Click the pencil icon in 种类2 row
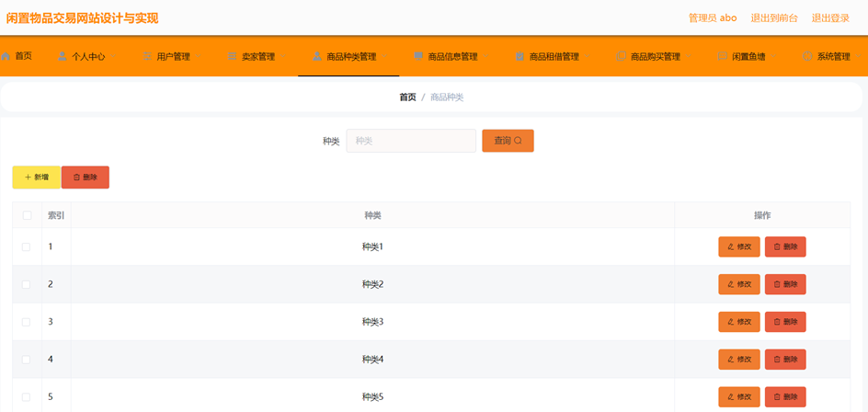Image resolution: width=868 pixels, height=412 pixels. pos(731,284)
